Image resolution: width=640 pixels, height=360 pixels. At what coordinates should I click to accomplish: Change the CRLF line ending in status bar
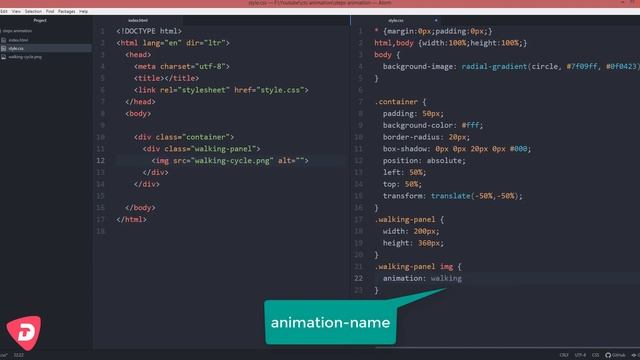click(x=564, y=355)
